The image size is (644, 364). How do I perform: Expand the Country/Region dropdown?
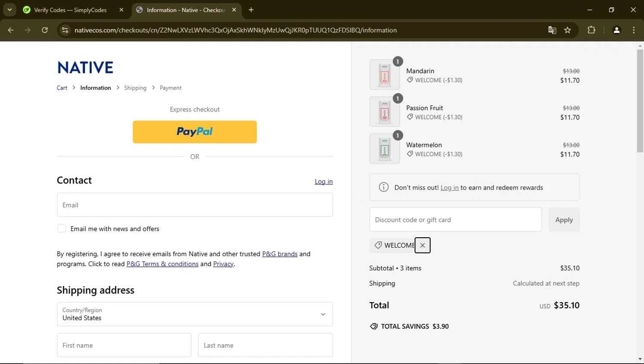(x=195, y=314)
